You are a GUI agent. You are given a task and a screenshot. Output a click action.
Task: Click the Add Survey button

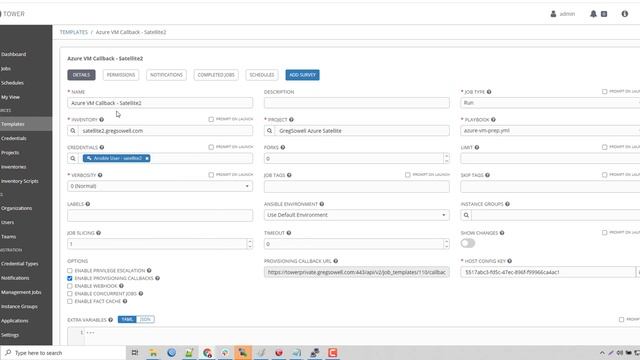click(302, 75)
